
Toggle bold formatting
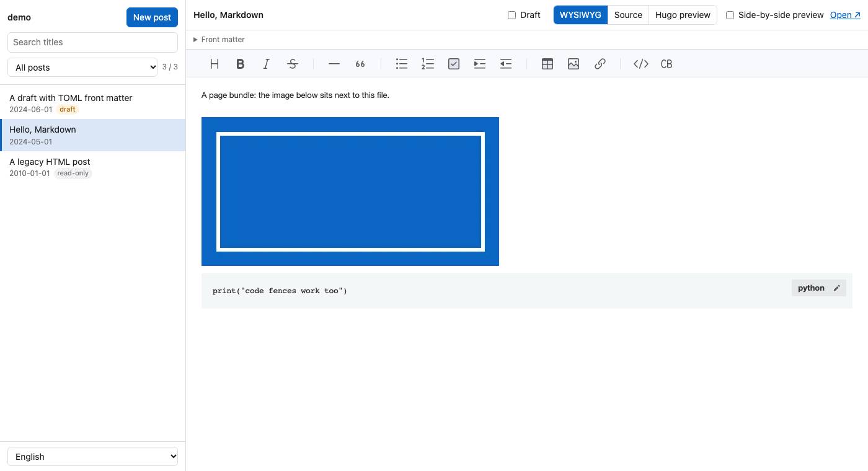point(241,64)
